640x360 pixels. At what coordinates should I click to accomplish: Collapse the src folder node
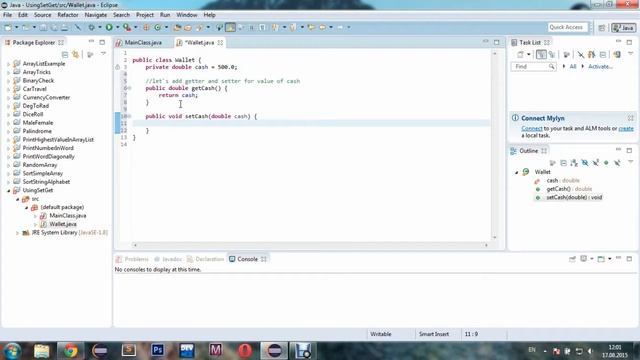(18, 199)
